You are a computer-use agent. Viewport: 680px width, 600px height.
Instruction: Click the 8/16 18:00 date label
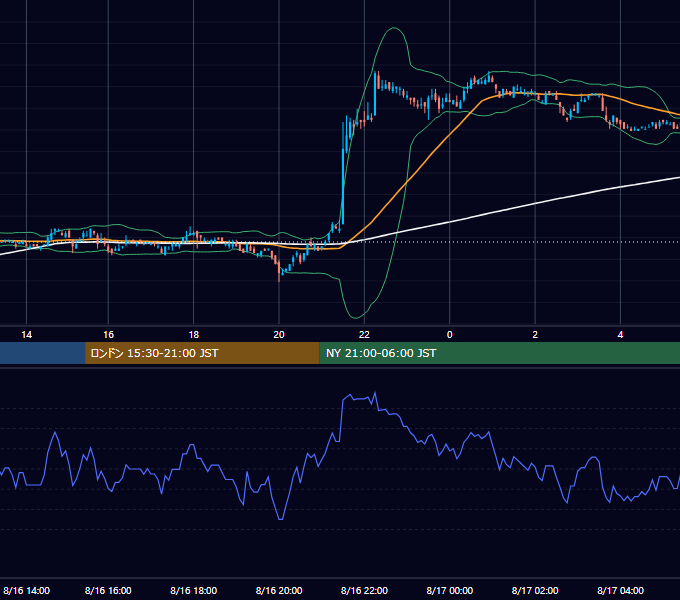tap(193, 590)
